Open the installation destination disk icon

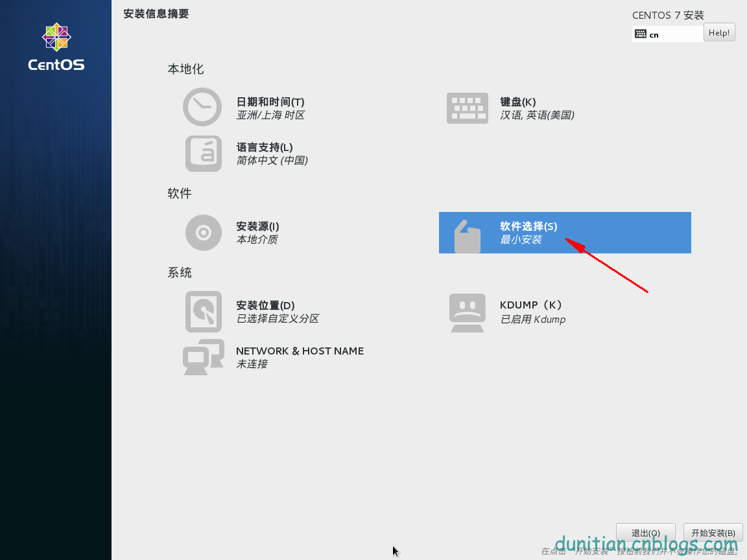coord(204,311)
